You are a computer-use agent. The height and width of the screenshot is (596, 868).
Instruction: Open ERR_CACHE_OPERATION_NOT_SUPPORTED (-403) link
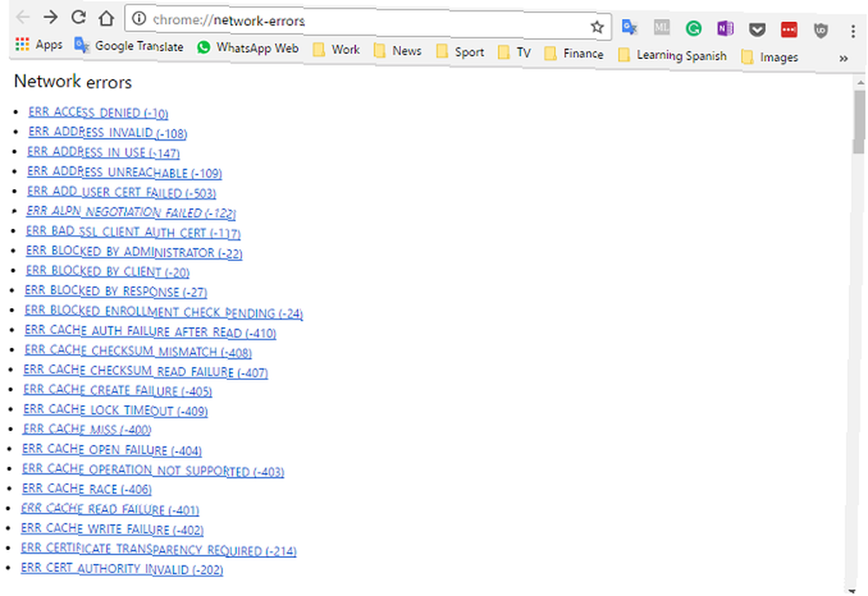tap(154, 470)
